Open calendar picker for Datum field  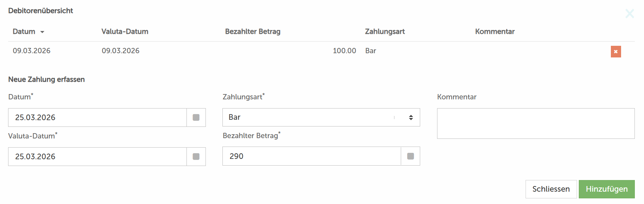196,117
